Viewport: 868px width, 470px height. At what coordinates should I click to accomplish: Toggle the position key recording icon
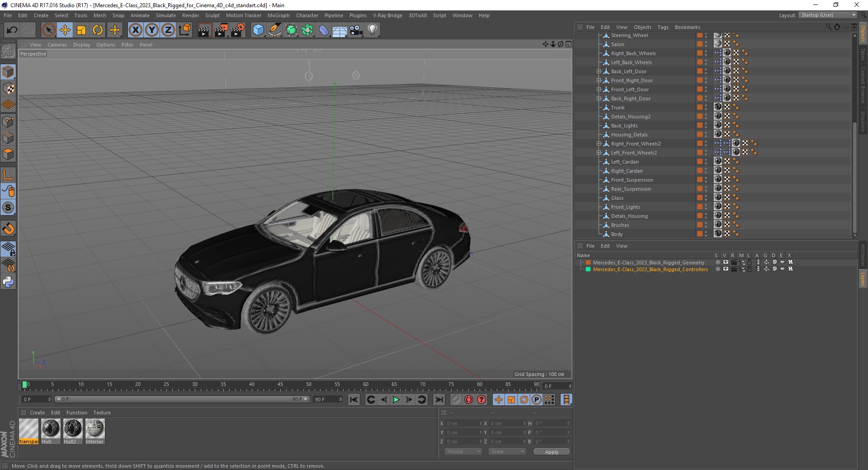point(499,399)
